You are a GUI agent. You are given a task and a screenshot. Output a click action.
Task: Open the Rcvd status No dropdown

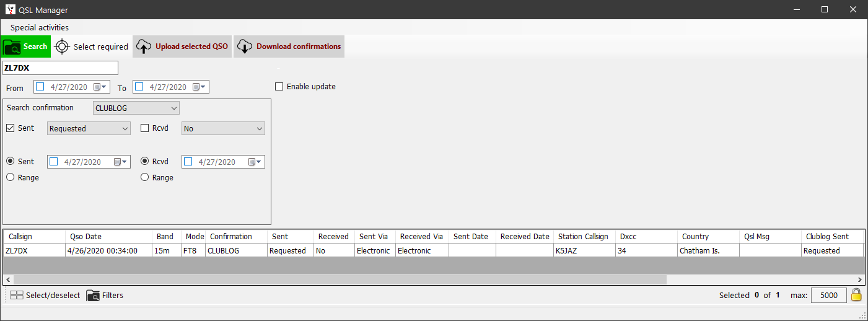(x=223, y=129)
